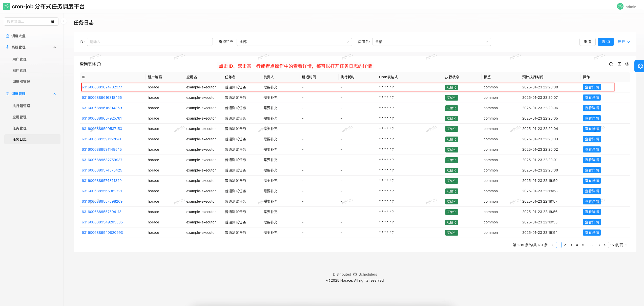Click horace in the 22:20:02 row

click(153, 149)
